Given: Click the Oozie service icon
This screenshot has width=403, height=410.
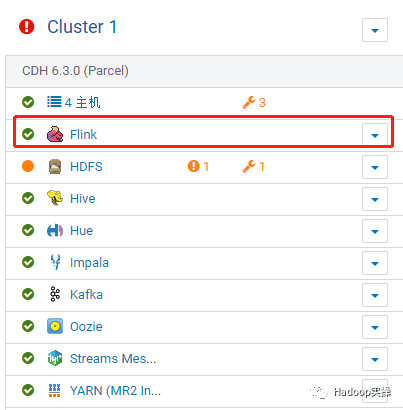Looking at the screenshot, I should 55,326.
